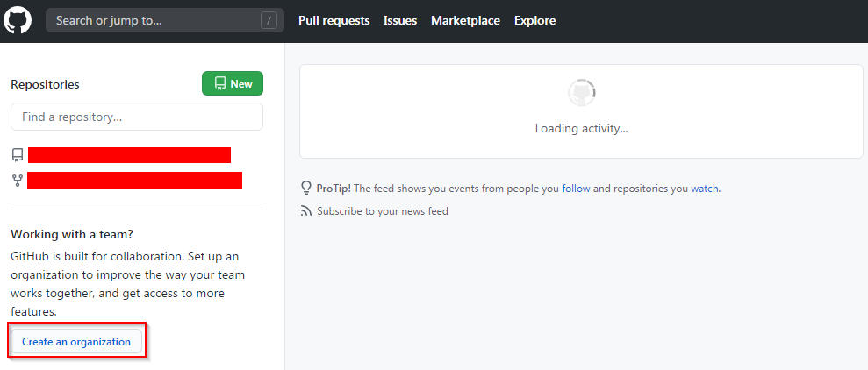Click the ProTip lightbulb icon
The width and height of the screenshot is (868, 370).
306,188
